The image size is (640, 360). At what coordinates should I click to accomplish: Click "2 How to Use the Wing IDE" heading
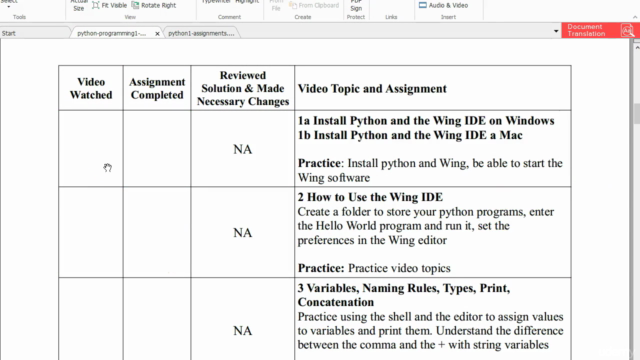[x=370, y=197]
